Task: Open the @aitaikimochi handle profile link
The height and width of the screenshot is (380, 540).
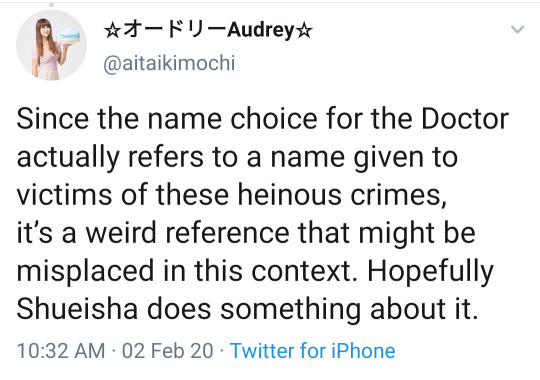Action: click(169, 63)
